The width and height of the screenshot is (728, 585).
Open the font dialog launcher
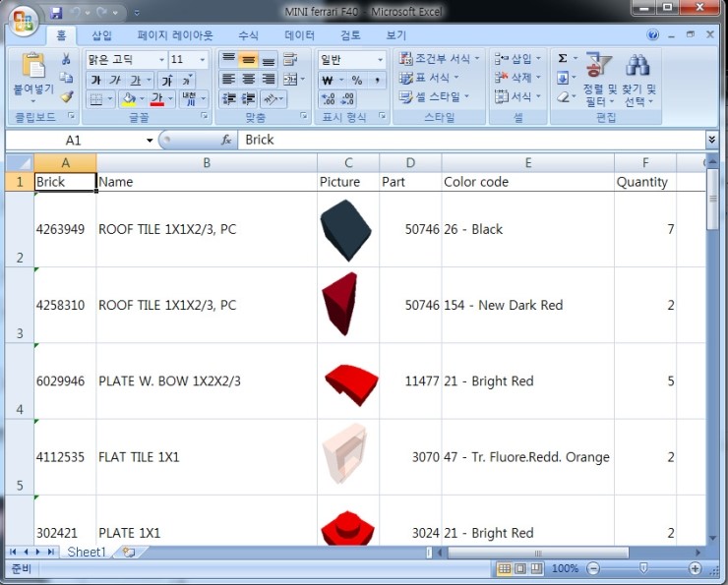[x=205, y=116]
